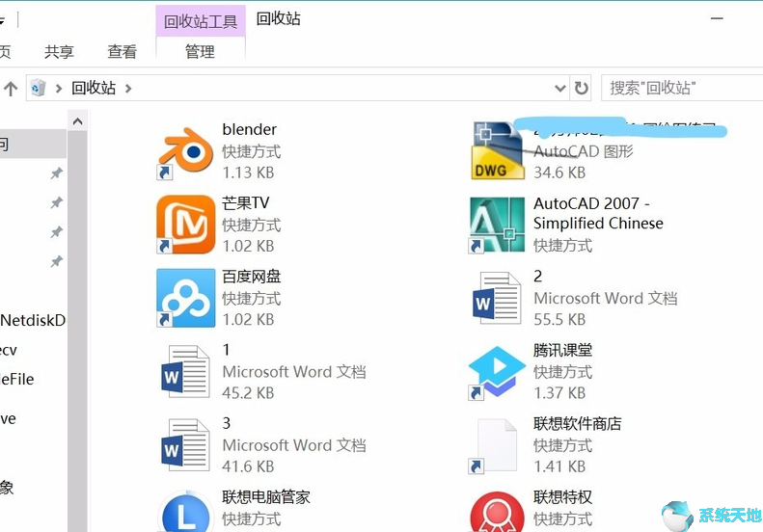Open the address bar history dropdown

[x=560, y=89]
